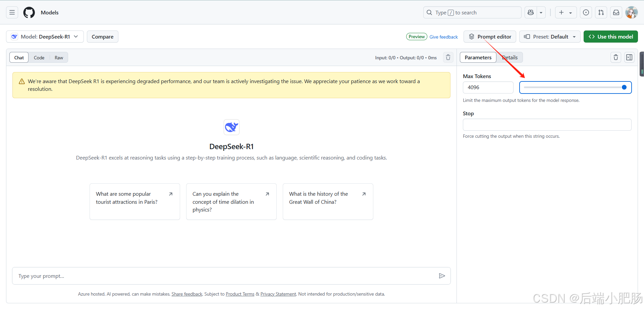Click the Use this model button
Screen dimensions: 644x309
(610, 37)
